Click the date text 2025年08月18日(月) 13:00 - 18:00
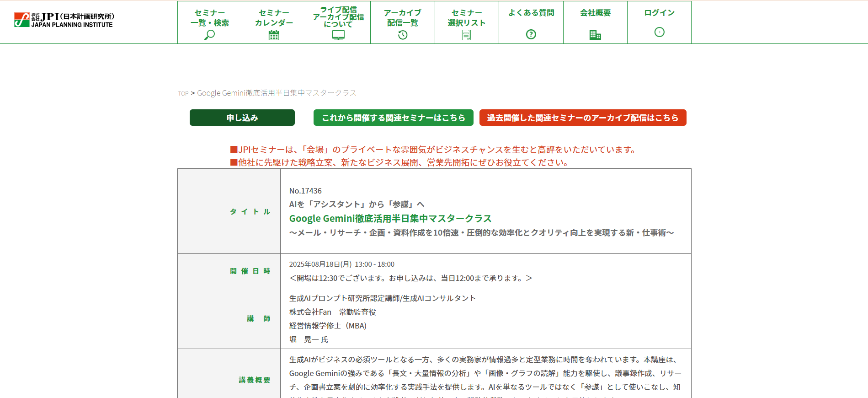 [x=342, y=264]
